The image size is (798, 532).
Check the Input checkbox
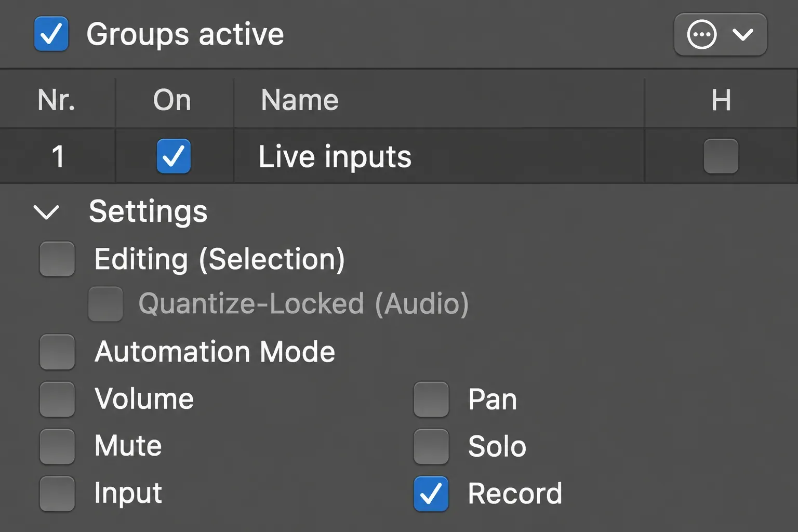(57, 494)
